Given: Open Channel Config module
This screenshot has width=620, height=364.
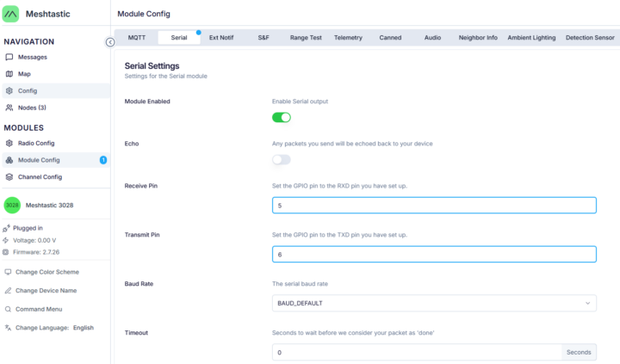Looking at the screenshot, I should (56, 177).
